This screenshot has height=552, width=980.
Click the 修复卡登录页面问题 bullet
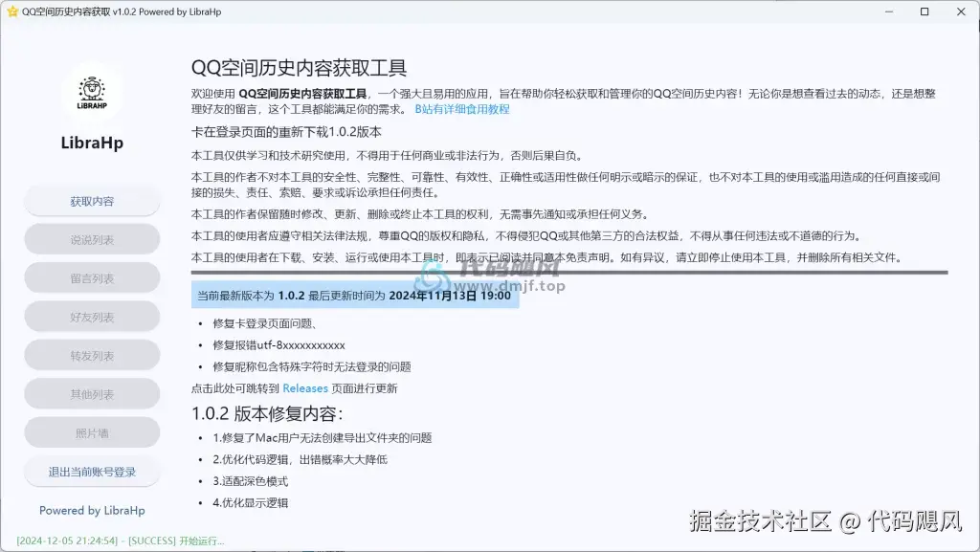pos(266,323)
